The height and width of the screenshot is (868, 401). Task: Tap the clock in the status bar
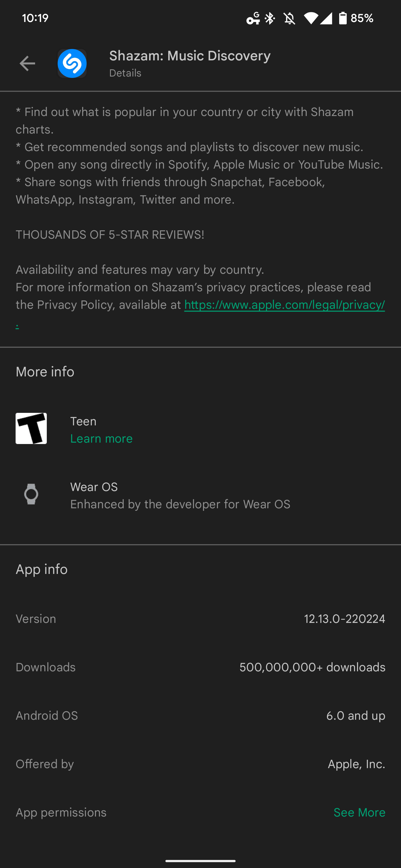tap(35, 18)
